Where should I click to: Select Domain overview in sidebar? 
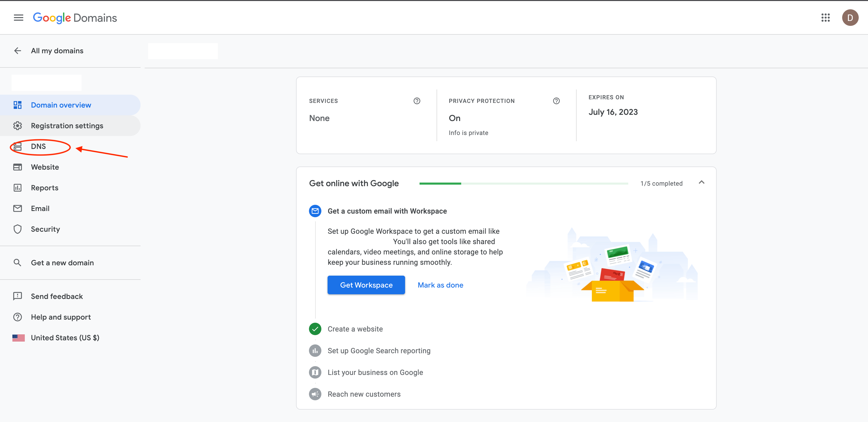click(70, 105)
